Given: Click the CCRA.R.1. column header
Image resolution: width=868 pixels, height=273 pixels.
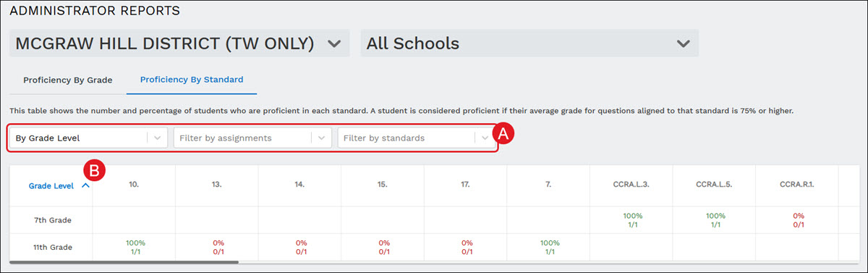Looking at the screenshot, I should coord(796,185).
